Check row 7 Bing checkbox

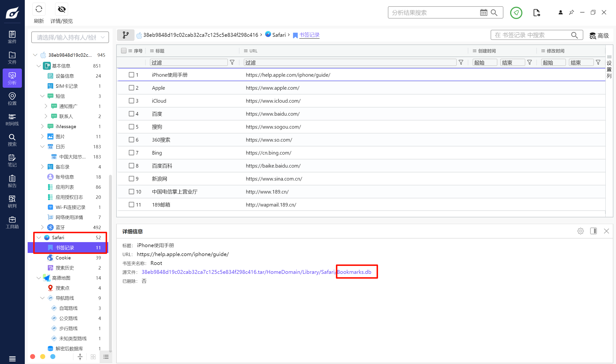click(x=131, y=153)
